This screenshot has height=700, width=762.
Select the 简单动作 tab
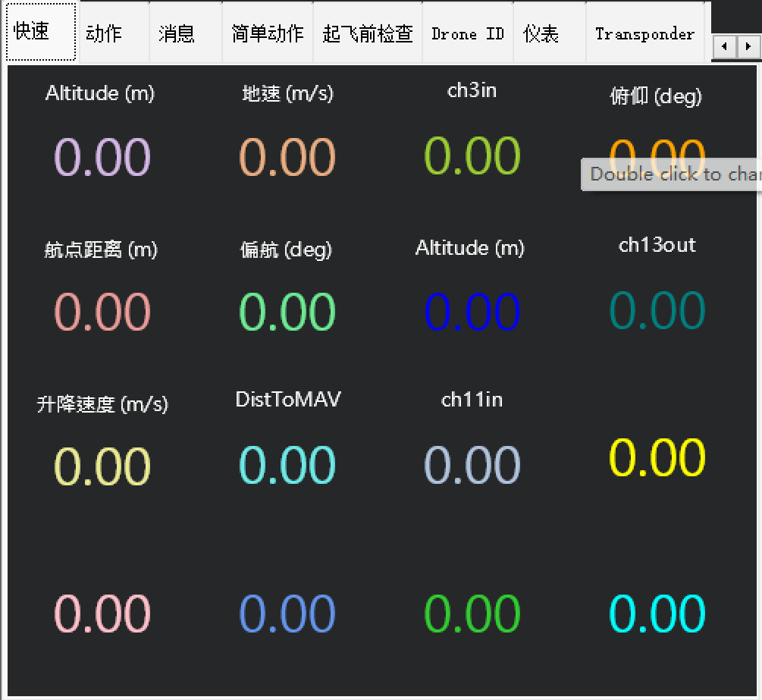click(268, 33)
